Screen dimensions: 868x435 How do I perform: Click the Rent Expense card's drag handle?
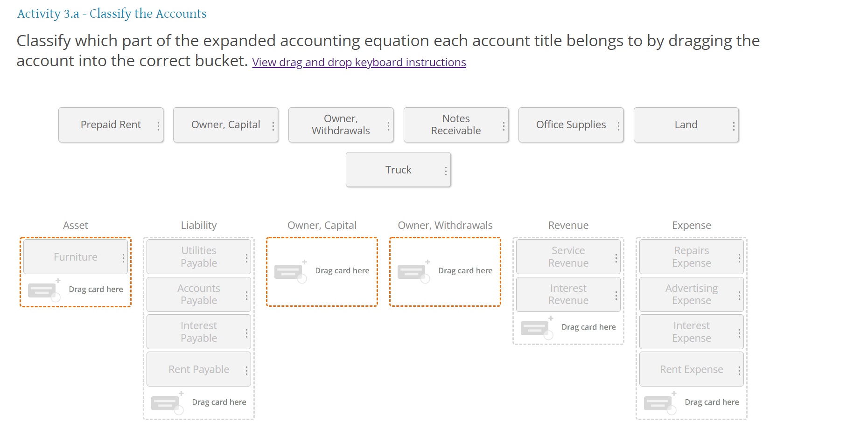(739, 370)
